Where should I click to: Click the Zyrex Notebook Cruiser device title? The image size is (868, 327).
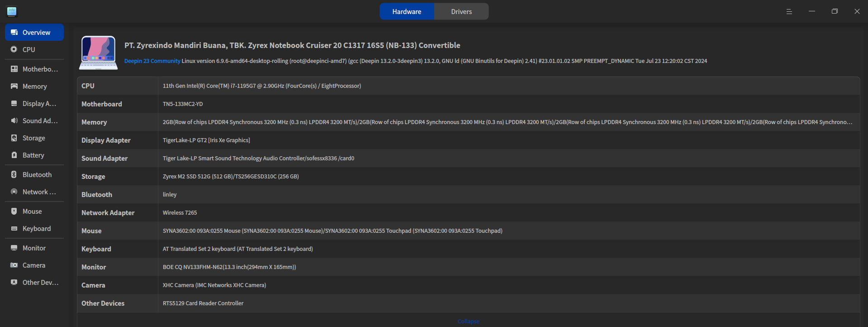click(x=292, y=45)
